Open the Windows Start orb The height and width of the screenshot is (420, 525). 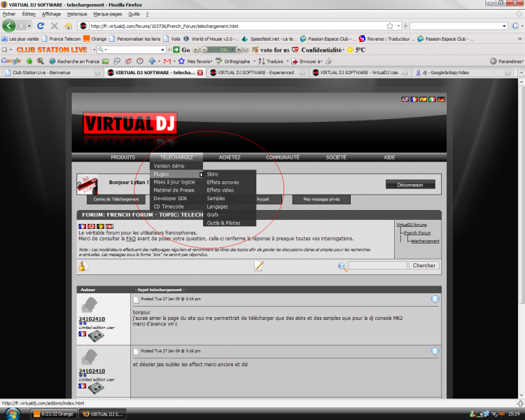click(x=13, y=414)
